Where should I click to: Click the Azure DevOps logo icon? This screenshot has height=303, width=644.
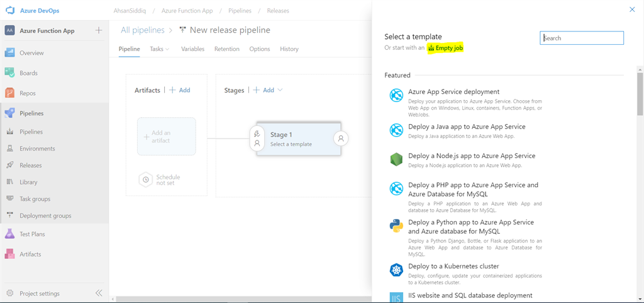pyautogui.click(x=10, y=10)
